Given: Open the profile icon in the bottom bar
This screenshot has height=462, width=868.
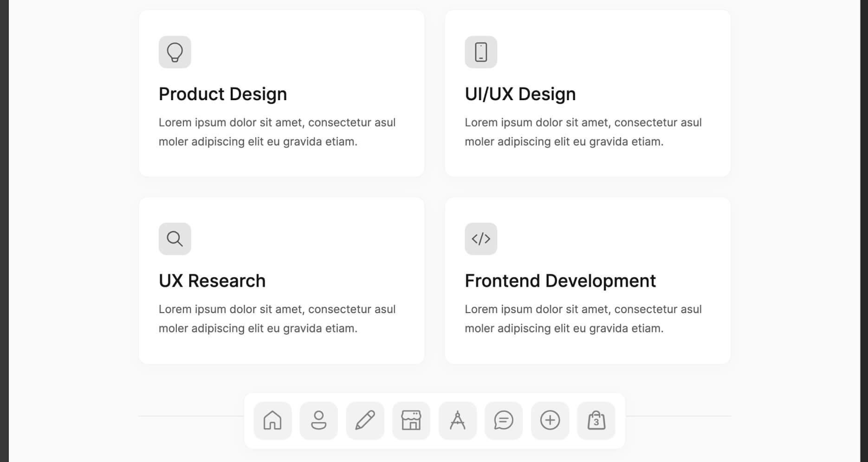Looking at the screenshot, I should tap(319, 420).
